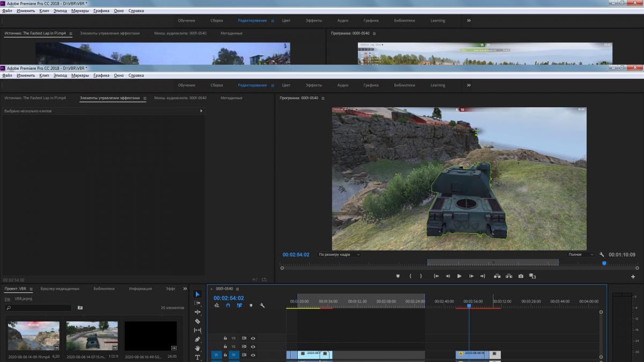
Task: Click the Lift button in program monitor
Action: tap(497, 276)
